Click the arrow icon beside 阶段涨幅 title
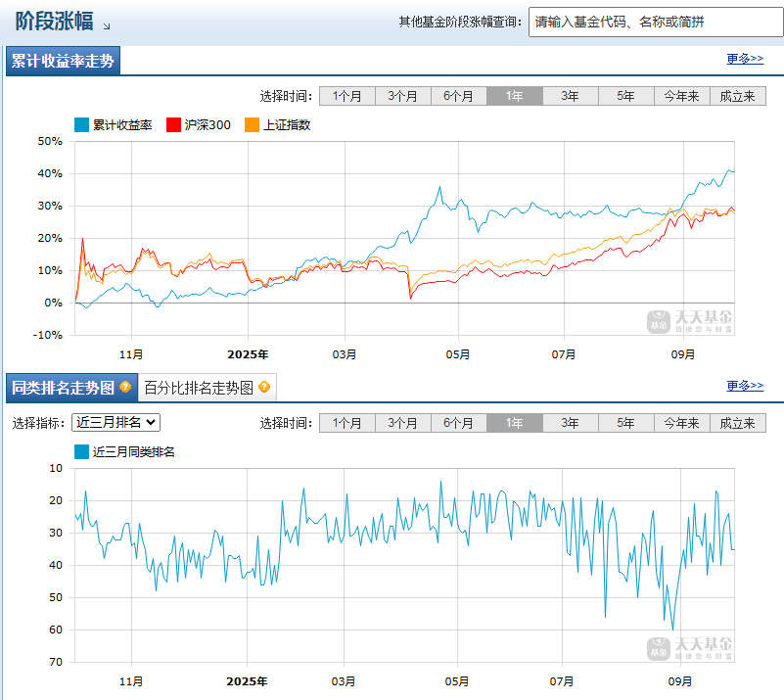The image size is (784, 700). coord(107,26)
